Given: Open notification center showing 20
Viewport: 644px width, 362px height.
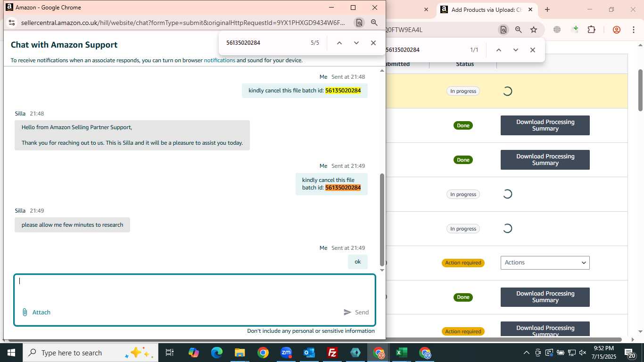Looking at the screenshot, I should 630,353.
